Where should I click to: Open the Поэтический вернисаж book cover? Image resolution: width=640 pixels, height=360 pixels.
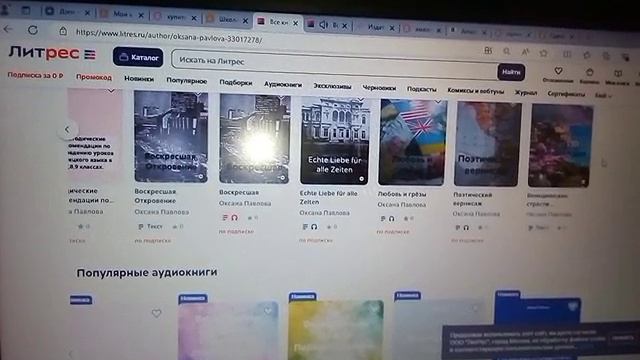click(487, 144)
